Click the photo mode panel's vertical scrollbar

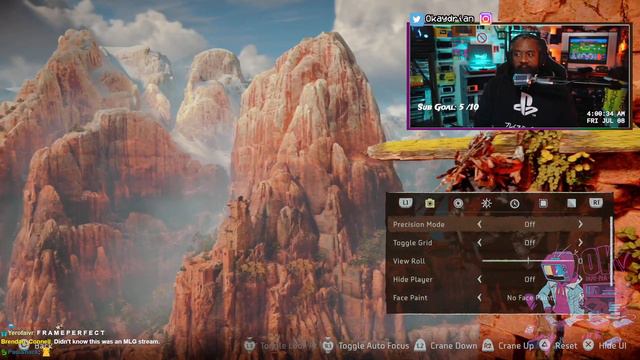pyautogui.click(x=611, y=251)
